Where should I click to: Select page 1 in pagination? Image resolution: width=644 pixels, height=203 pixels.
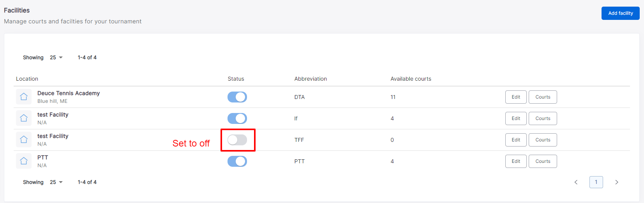[x=596, y=182]
